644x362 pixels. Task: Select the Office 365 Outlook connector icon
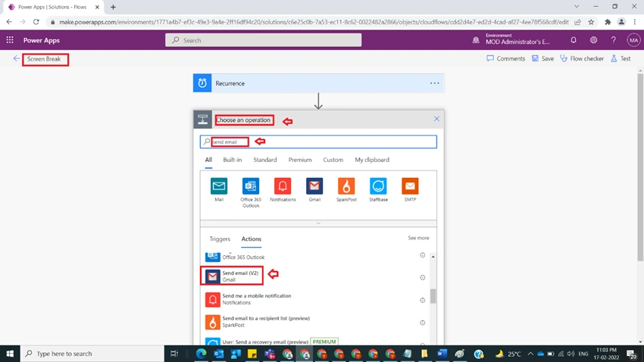(x=251, y=186)
